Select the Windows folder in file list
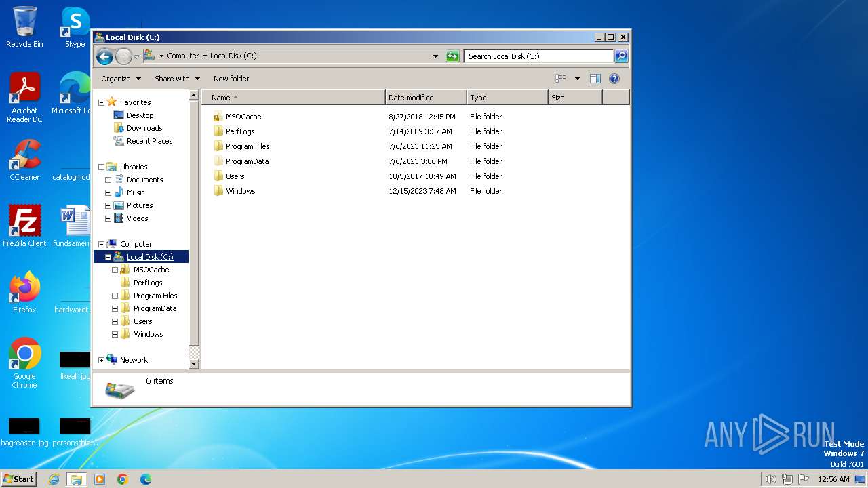Viewport: 868px width, 488px height. click(x=235, y=191)
